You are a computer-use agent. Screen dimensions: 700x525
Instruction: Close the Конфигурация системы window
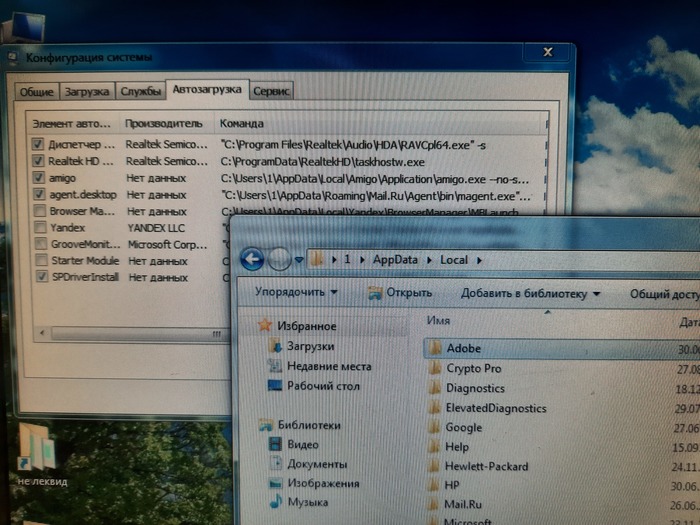point(548,52)
